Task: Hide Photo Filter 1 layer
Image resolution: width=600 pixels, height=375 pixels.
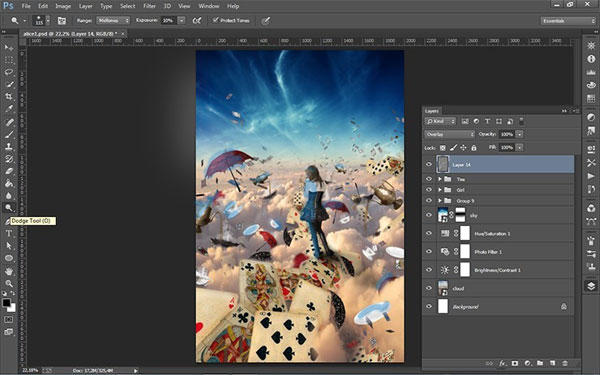Action: click(x=429, y=252)
